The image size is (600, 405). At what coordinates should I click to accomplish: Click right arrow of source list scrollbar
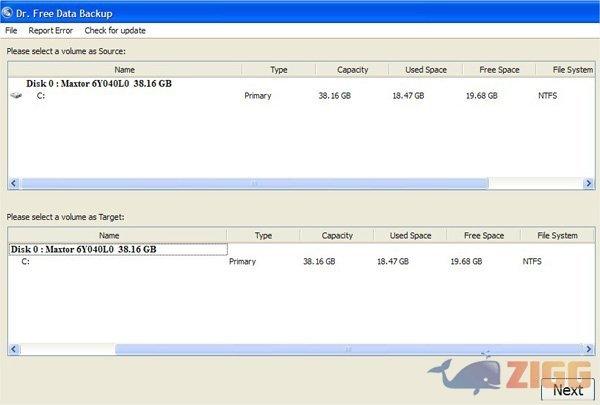pyautogui.click(x=588, y=184)
